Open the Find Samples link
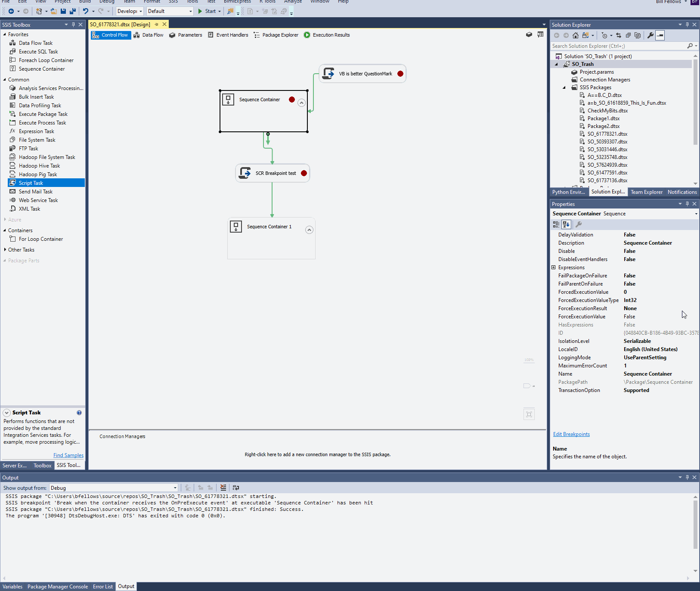This screenshot has width=700, height=591. 68,455
